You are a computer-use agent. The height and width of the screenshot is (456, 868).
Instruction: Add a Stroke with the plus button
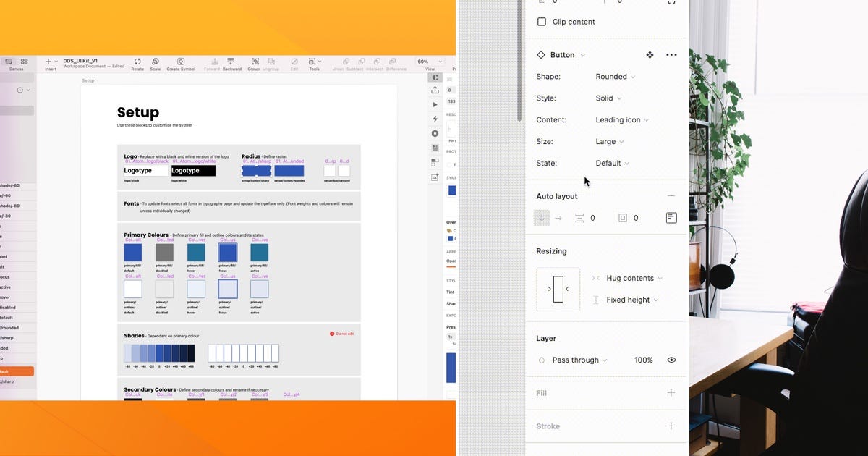(671, 426)
